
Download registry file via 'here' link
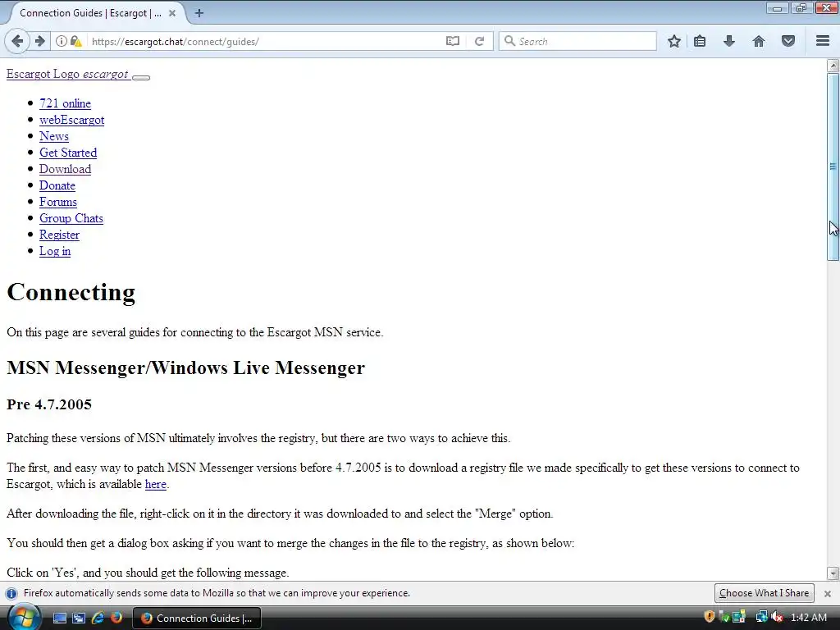pos(155,484)
